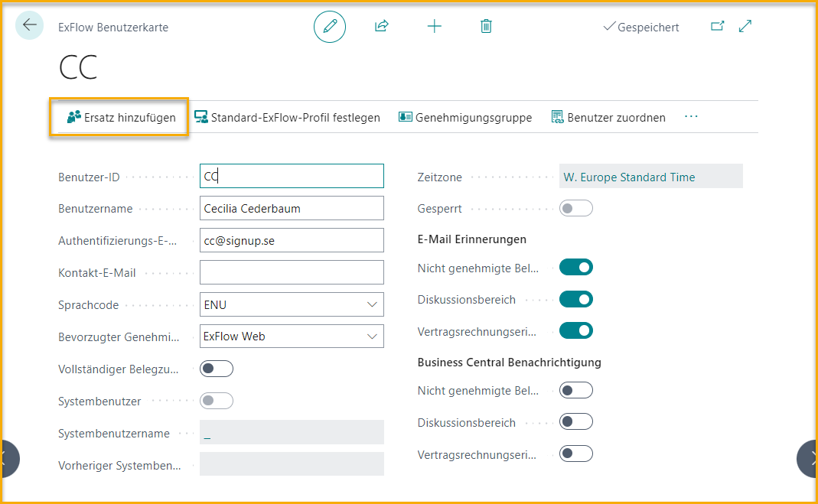Click W. Europe Standard Time zone value
Image resolution: width=818 pixels, height=504 pixels.
click(x=629, y=177)
